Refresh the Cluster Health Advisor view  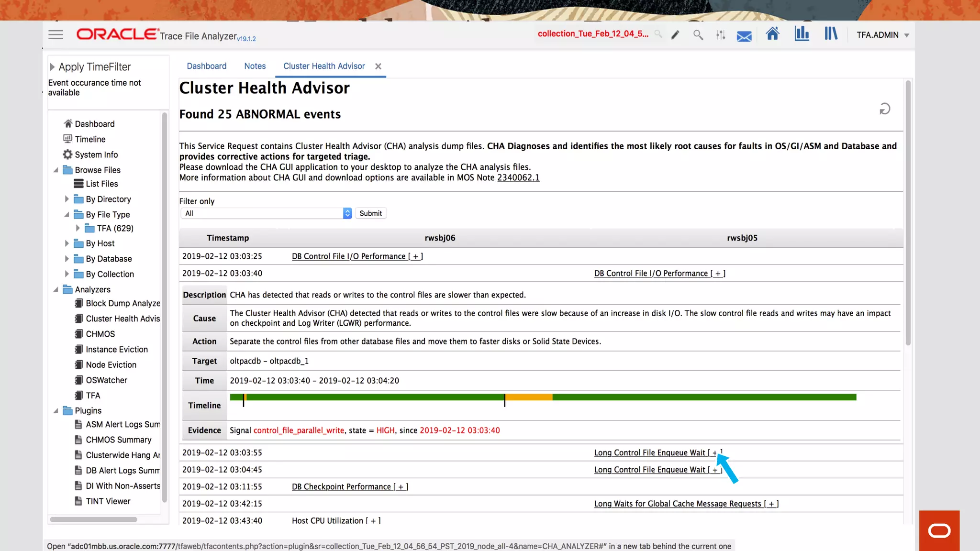(885, 109)
